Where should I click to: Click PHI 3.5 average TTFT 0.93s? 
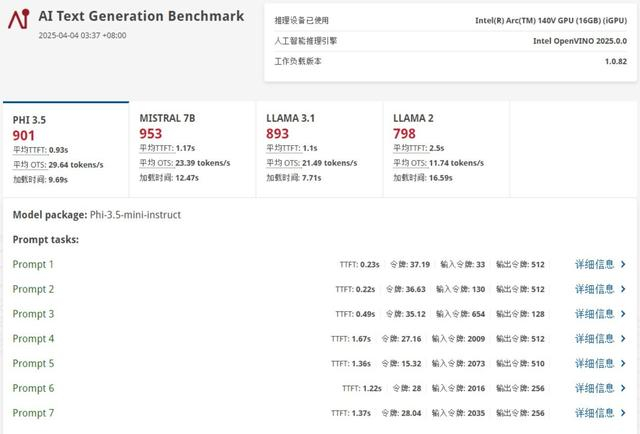[58, 150]
